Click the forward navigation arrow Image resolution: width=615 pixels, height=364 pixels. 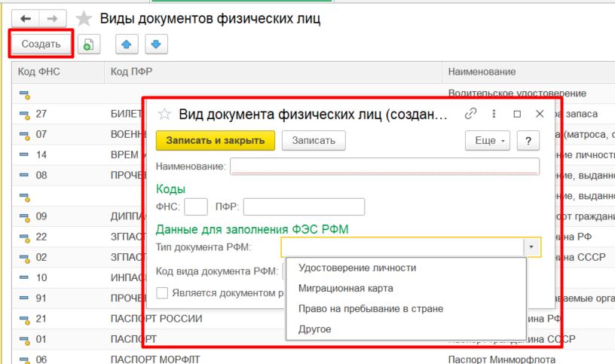coord(53,19)
